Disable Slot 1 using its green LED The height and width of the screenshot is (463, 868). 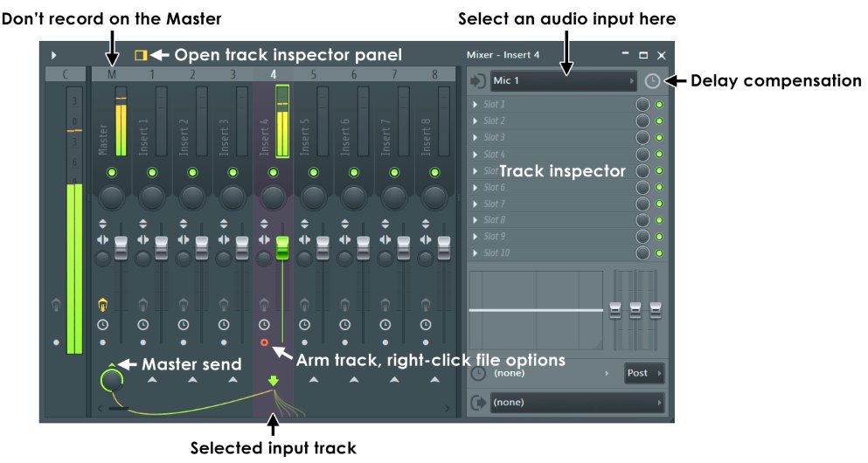(659, 105)
